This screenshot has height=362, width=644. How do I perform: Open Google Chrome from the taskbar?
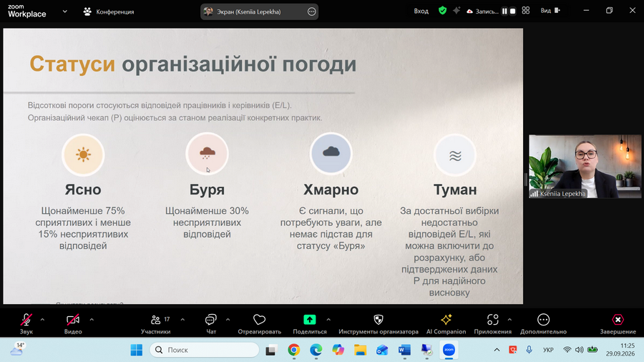pos(293,350)
